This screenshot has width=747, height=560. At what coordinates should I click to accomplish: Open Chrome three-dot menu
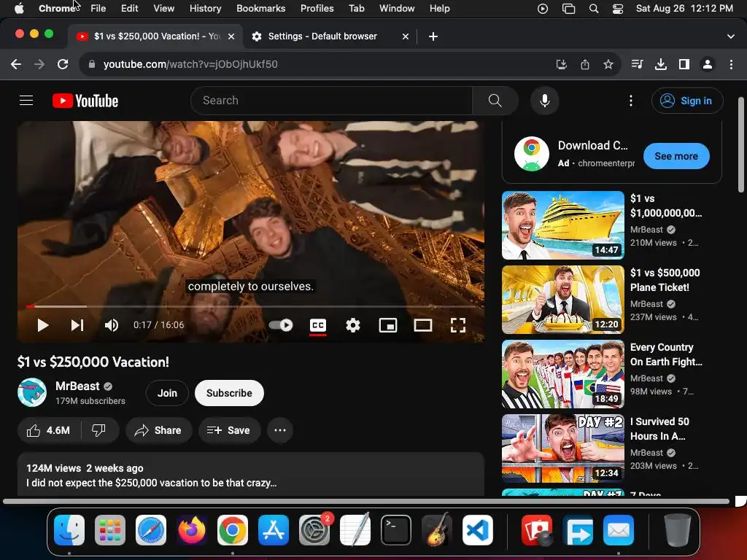point(731,64)
